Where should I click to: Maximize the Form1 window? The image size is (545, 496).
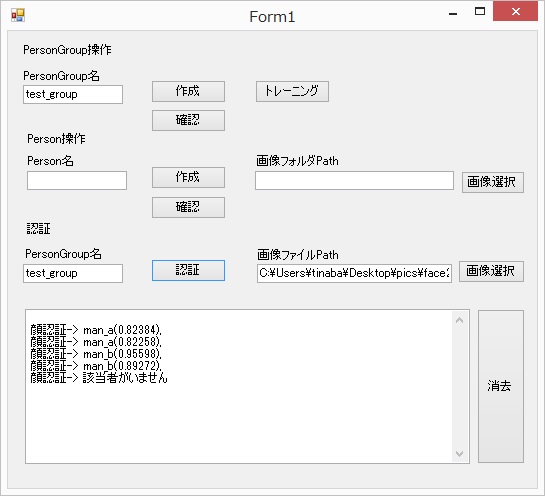click(480, 11)
